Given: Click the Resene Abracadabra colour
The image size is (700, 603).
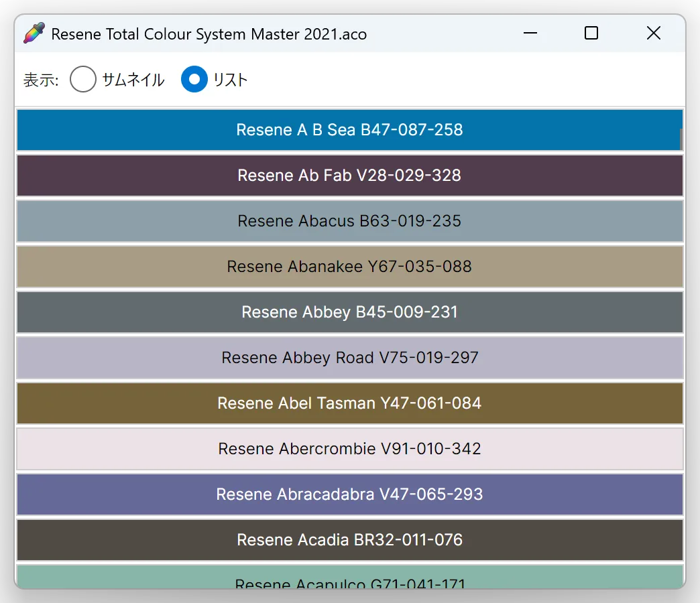Looking at the screenshot, I should click(349, 494).
